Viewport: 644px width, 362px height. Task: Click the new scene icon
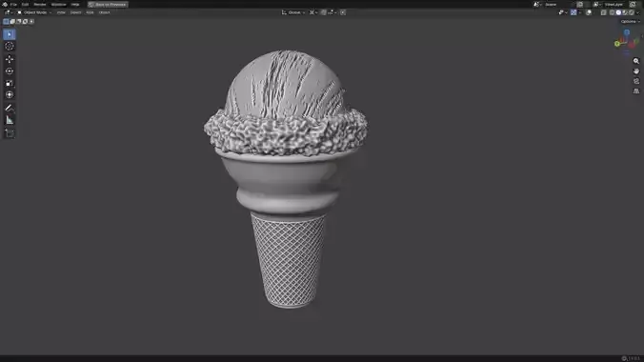(579, 4)
